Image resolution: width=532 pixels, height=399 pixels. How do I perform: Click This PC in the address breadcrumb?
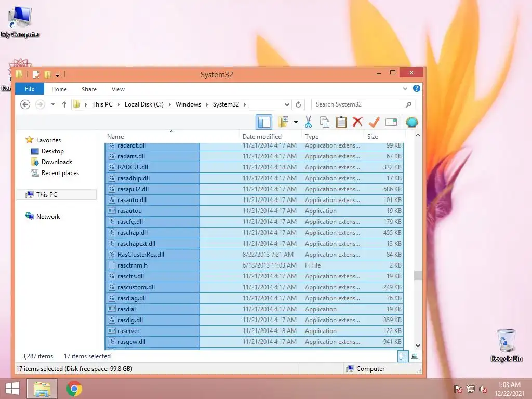point(102,104)
